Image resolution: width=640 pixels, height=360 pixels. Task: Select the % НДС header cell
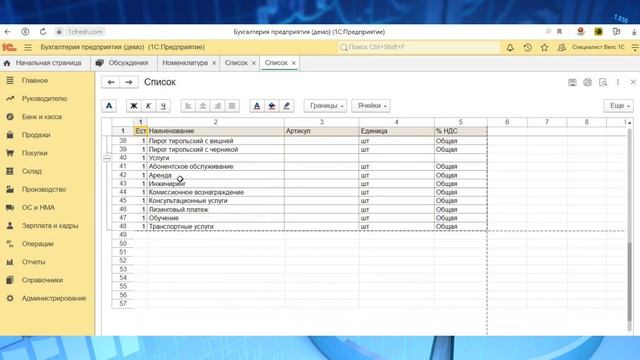tap(460, 131)
